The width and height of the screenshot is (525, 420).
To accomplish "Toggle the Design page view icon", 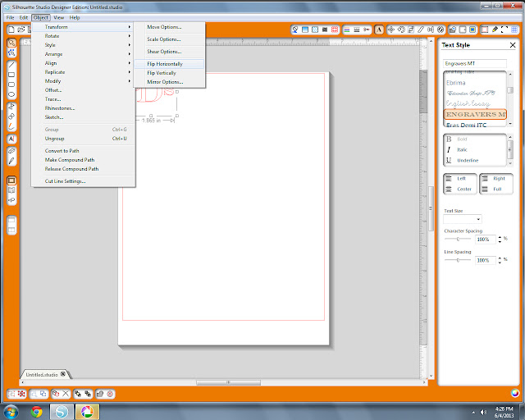I will (11, 180).
